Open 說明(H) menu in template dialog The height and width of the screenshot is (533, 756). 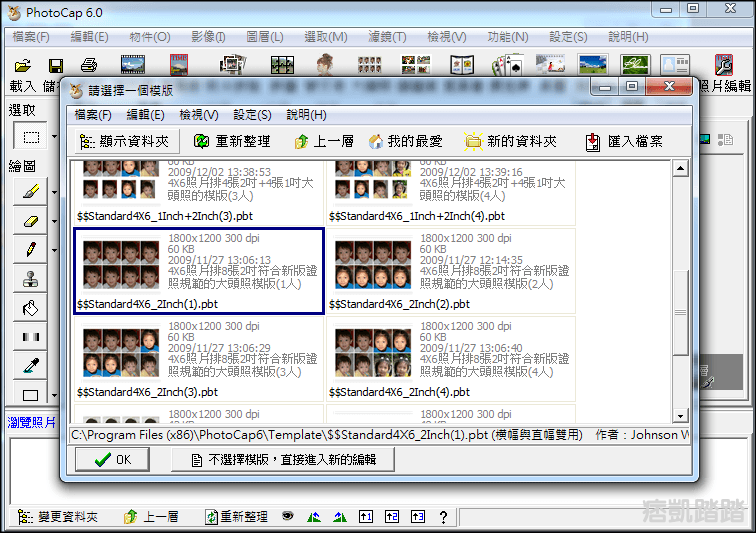coord(307,115)
